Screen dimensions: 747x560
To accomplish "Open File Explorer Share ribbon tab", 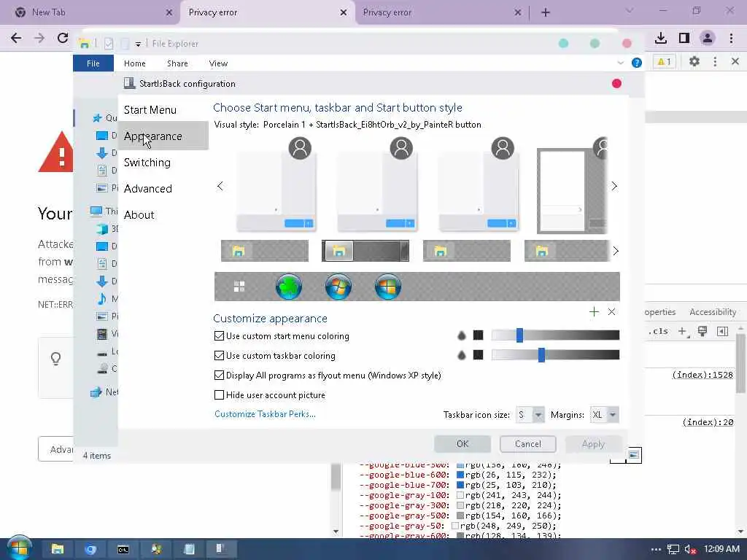I will pos(177,63).
